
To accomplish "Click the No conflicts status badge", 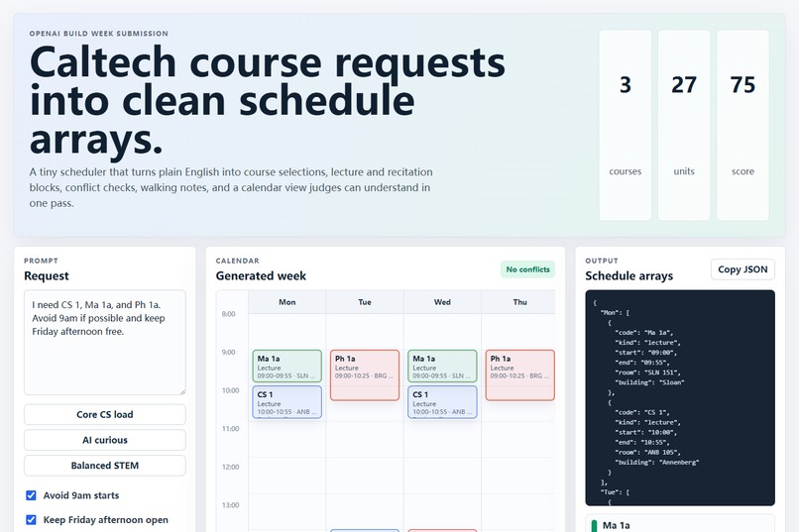I will pyautogui.click(x=527, y=269).
